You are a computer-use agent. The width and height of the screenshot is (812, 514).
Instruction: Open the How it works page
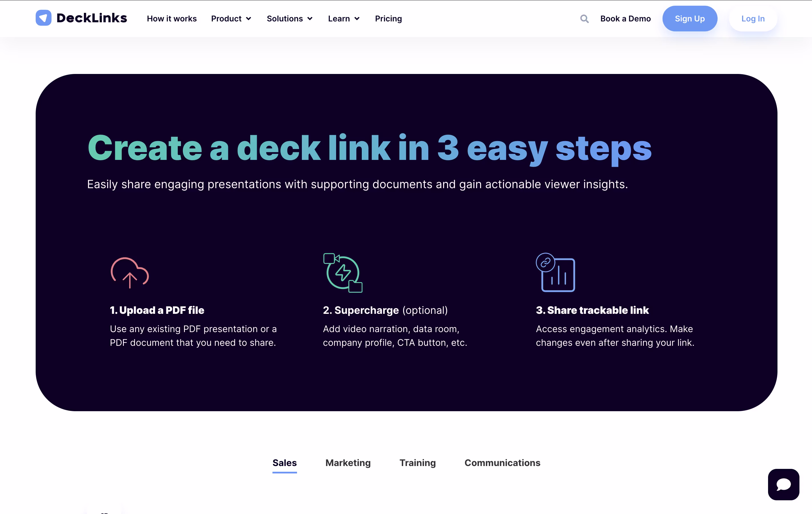pos(172,19)
